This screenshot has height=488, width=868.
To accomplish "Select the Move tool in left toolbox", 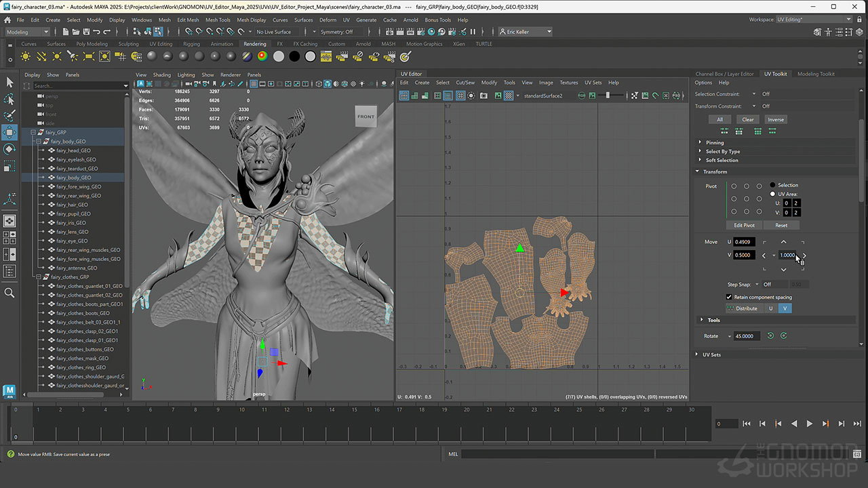I will pos(9,132).
